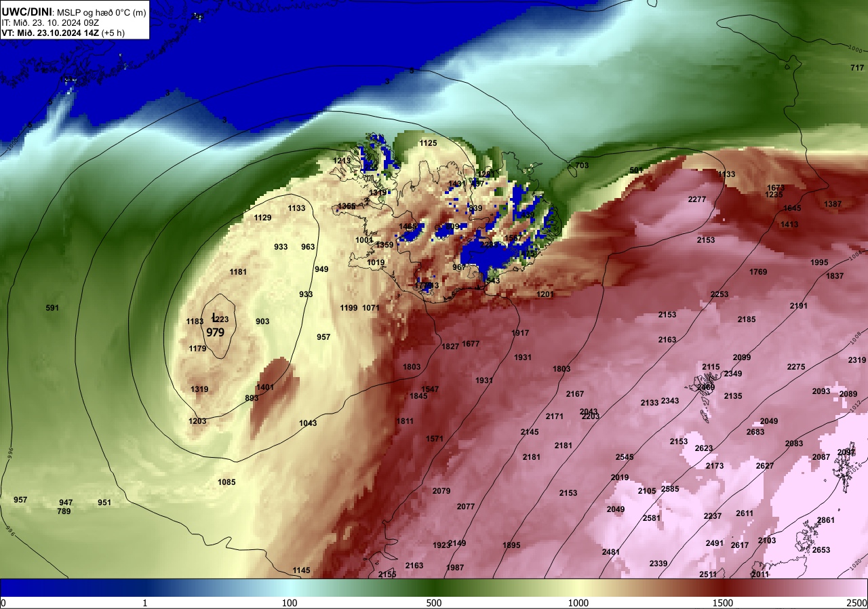Click the 2627 height value
The width and height of the screenshot is (868, 609).
[x=765, y=466]
